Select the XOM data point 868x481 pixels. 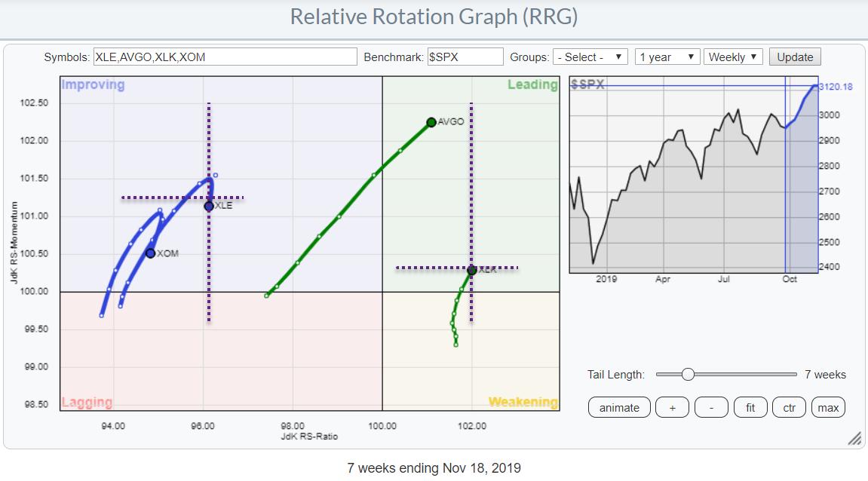(x=151, y=253)
